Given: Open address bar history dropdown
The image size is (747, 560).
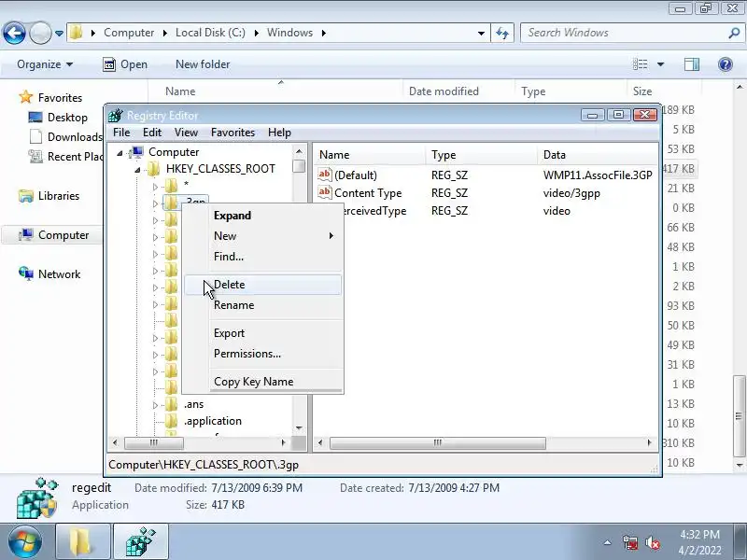Looking at the screenshot, I should 481,33.
